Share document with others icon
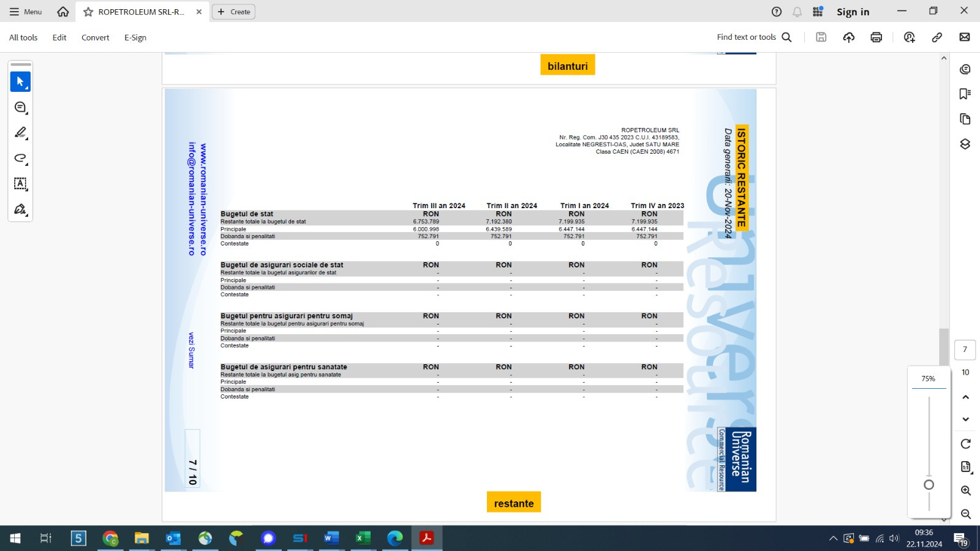 point(910,37)
